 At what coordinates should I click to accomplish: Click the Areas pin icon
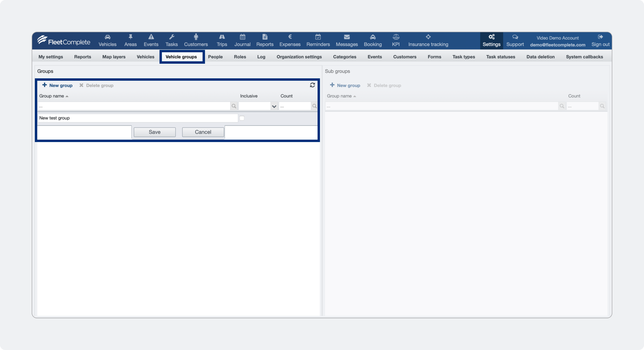[x=130, y=37]
